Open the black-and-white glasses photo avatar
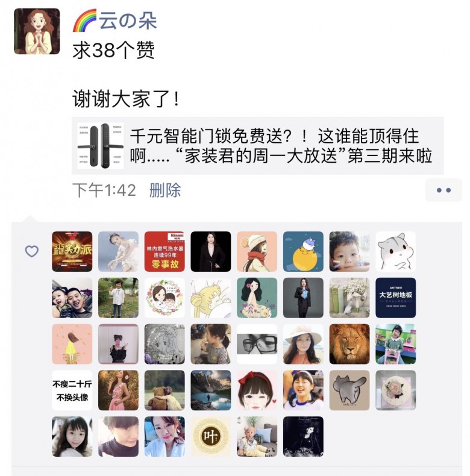The image size is (470, 476). tap(257, 344)
